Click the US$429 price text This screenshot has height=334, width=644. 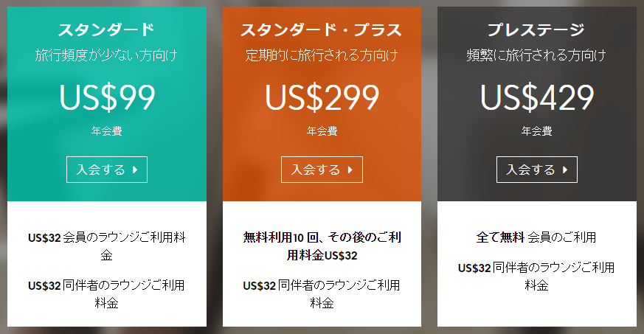(536, 97)
